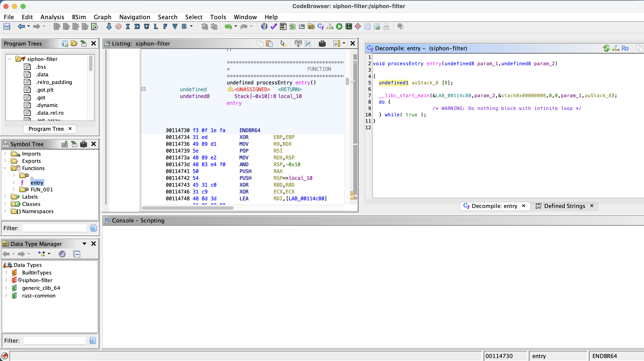This screenshot has height=361, width=644.
Task: Expand BuiltInTypes in Data Type Manager
Action: click(x=6, y=272)
